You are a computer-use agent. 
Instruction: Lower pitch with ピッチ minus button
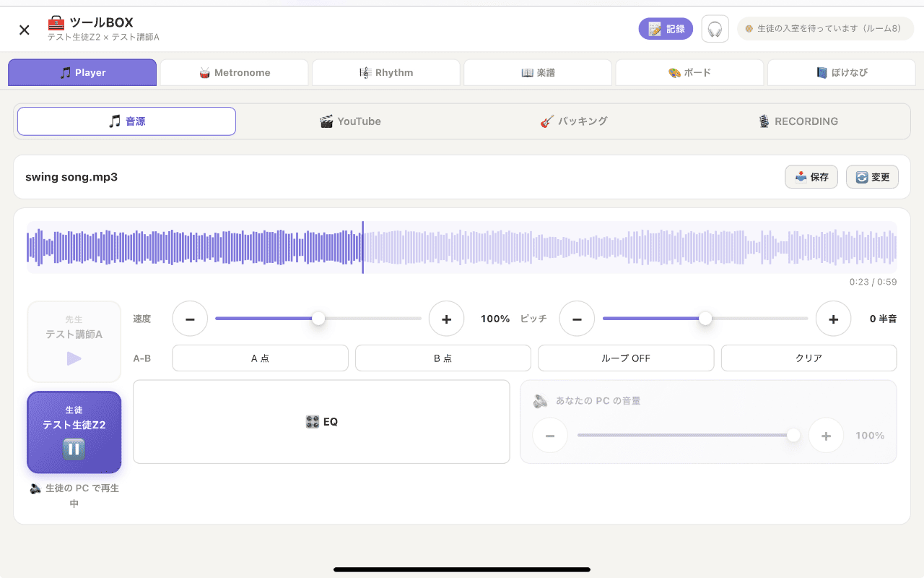[x=577, y=319]
